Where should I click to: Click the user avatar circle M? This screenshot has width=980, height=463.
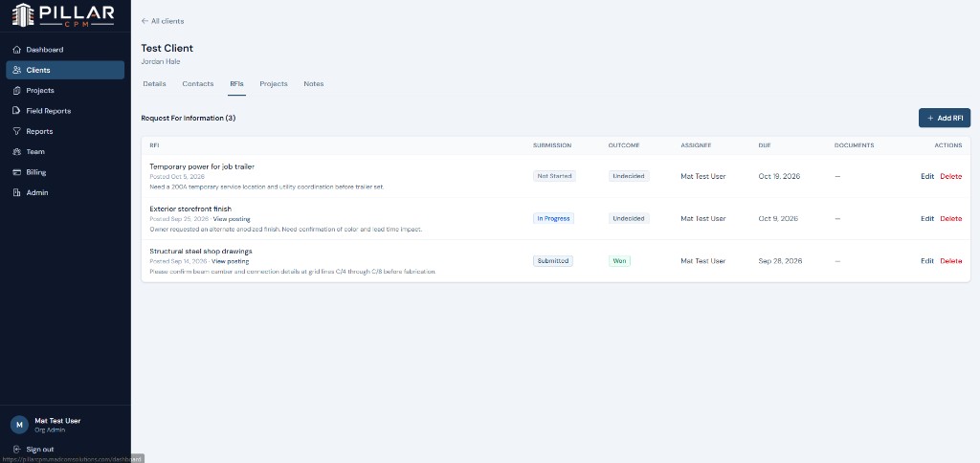(19, 425)
